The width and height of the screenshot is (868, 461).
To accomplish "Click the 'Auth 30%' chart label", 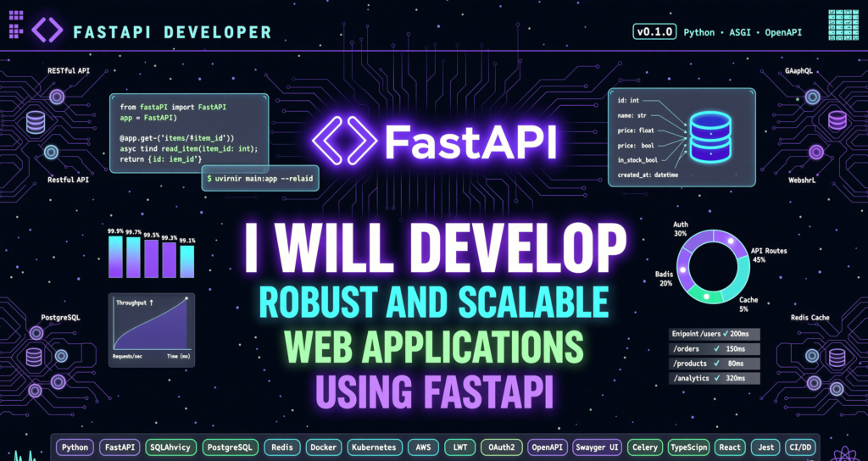I will [680, 229].
